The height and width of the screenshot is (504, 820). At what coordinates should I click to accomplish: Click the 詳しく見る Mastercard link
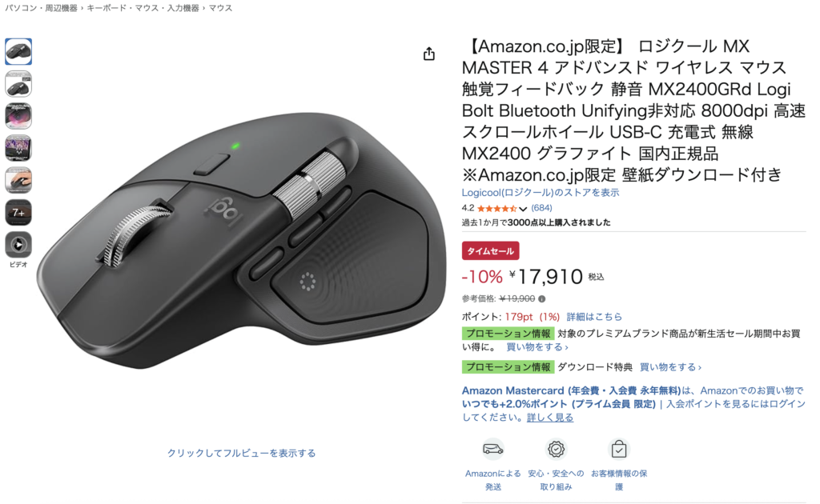point(549,418)
